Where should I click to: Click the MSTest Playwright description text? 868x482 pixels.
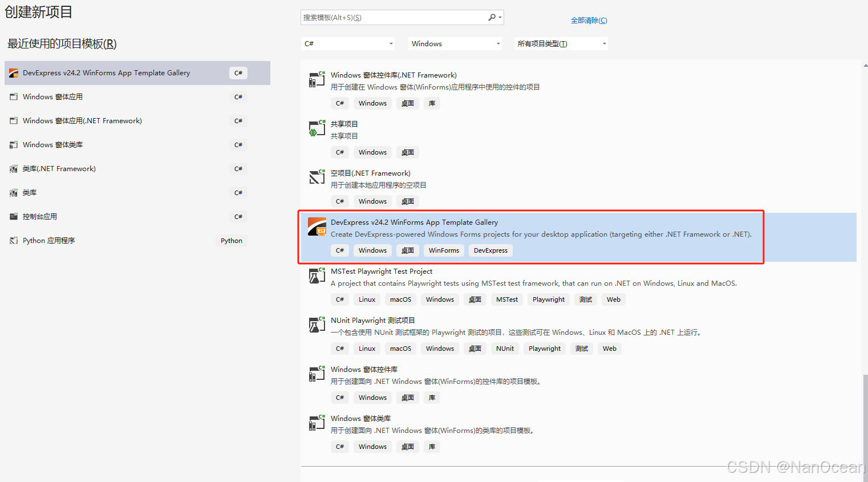[534, 283]
